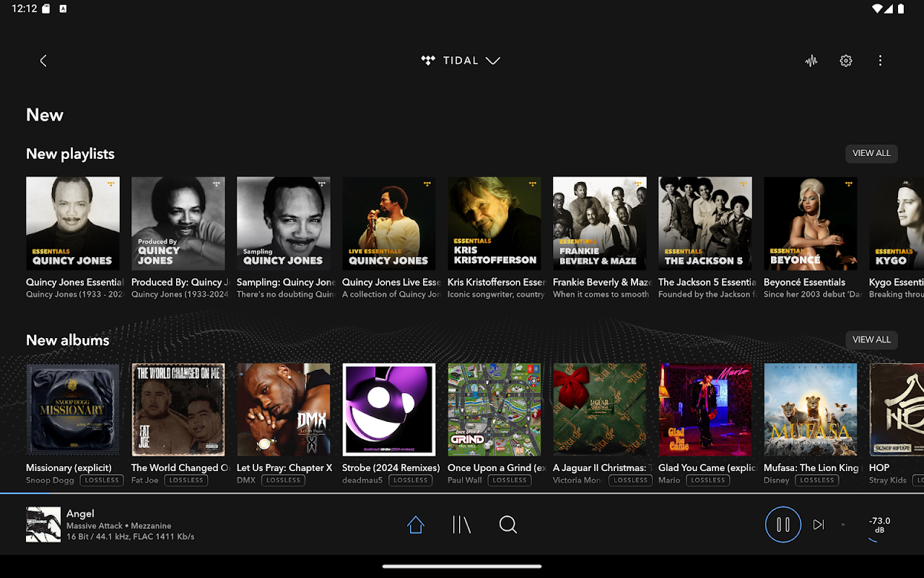924x578 pixels.
Task: Open the Mufasa: The Lion King album
Action: click(811, 410)
